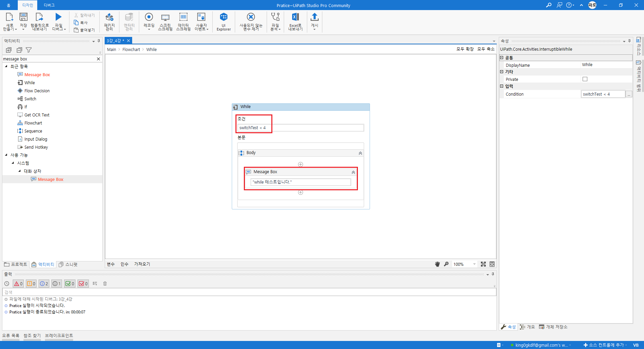Collapse 공통 property section
This screenshot has width=644, height=349.
tap(502, 58)
